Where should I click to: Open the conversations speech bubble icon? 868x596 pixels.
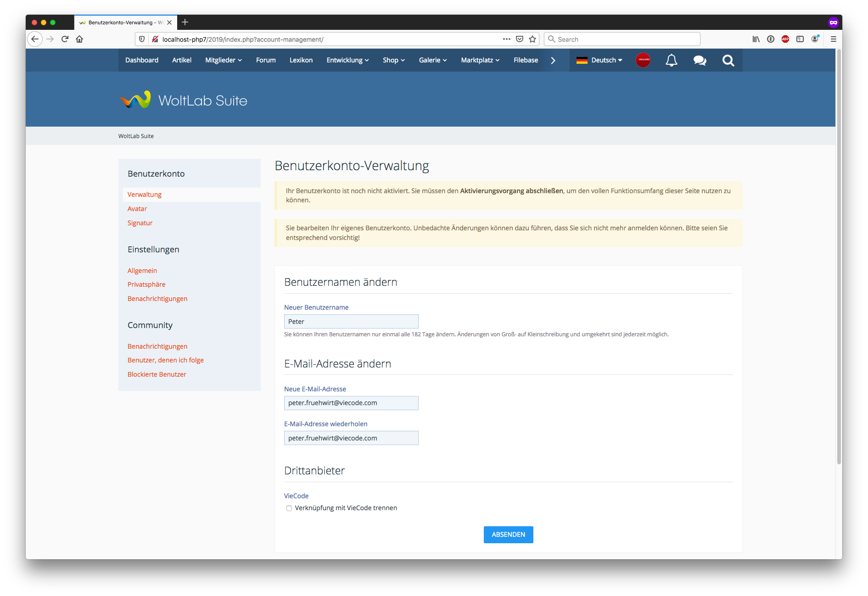click(x=700, y=60)
